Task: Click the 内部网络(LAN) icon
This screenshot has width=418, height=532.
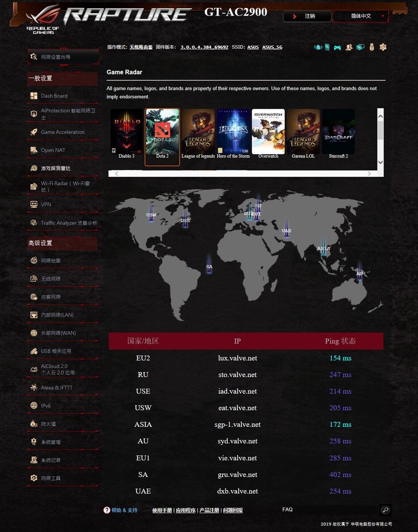Action: coord(34,315)
